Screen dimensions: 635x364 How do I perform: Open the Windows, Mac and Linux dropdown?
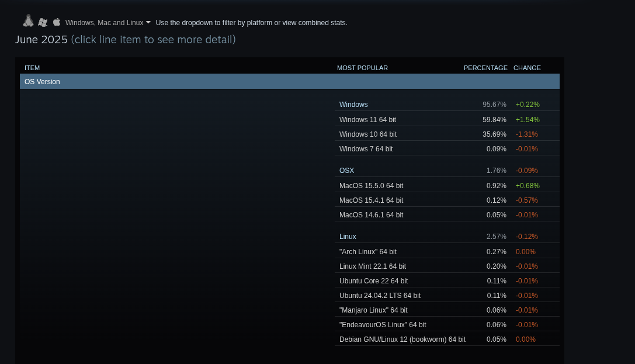pyautogui.click(x=107, y=23)
